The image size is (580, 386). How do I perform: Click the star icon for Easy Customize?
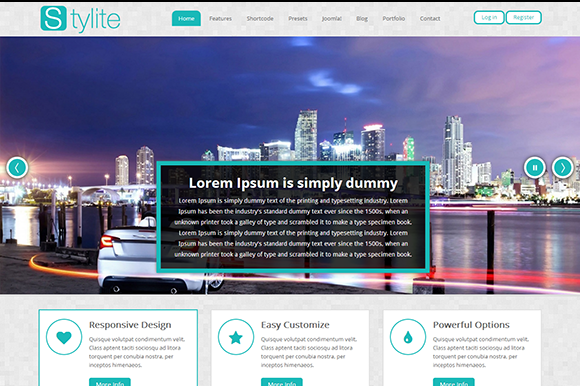point(236,337)
